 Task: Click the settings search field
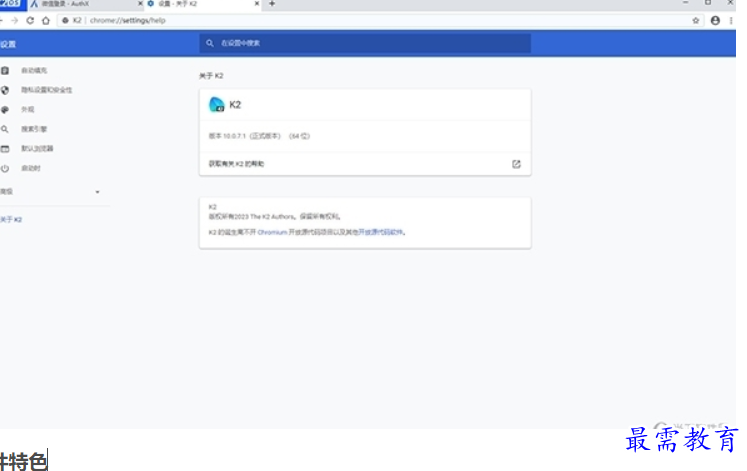[x=365, y=43]
